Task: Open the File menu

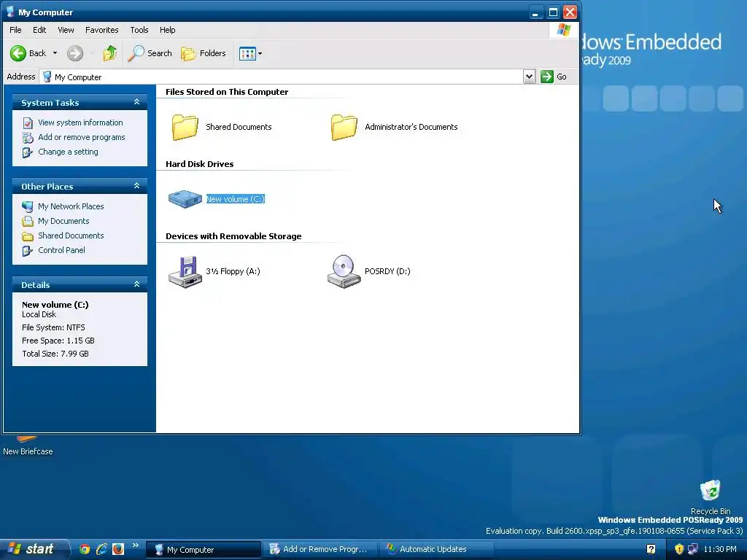Action: tap(15, 30)
